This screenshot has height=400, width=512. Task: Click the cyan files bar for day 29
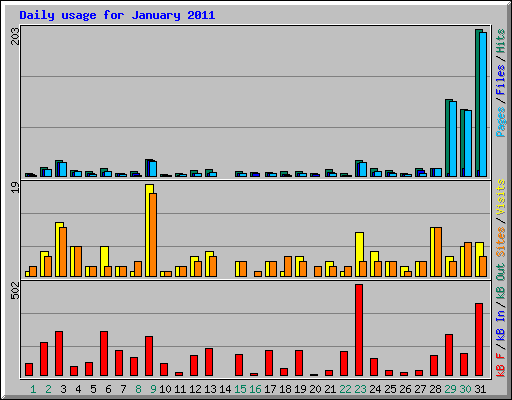point(453,139)
